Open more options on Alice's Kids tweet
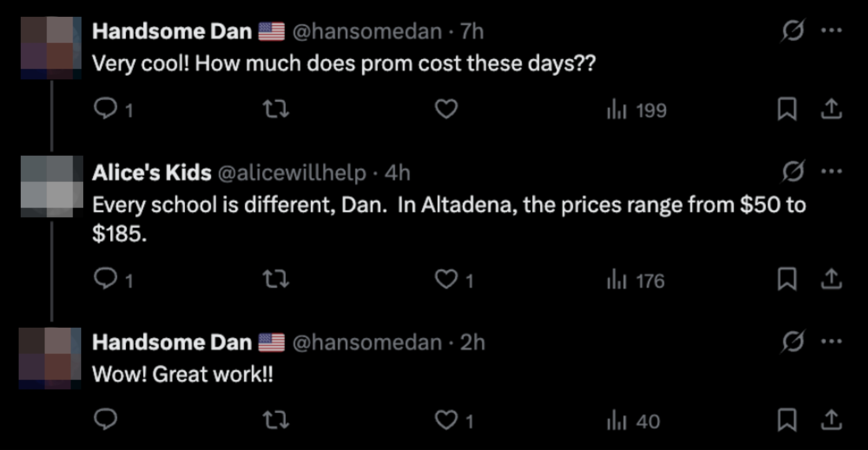The height and width of the screenshot is (450, 868). click(x=831, y=171)
